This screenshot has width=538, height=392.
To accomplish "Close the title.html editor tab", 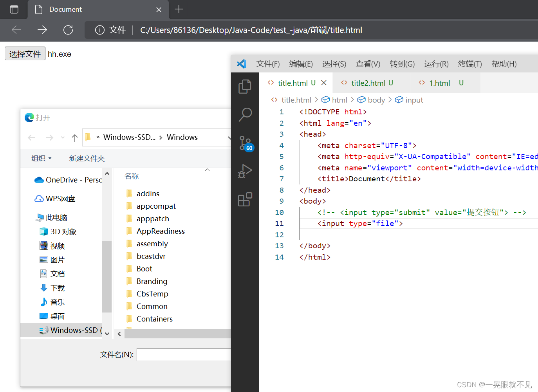I will [x=324, y=83].
